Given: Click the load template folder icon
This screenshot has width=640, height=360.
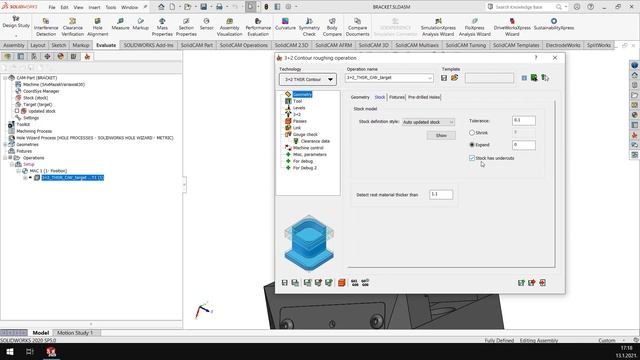Looking at the screenshot, I should click(x=454, y=78).
